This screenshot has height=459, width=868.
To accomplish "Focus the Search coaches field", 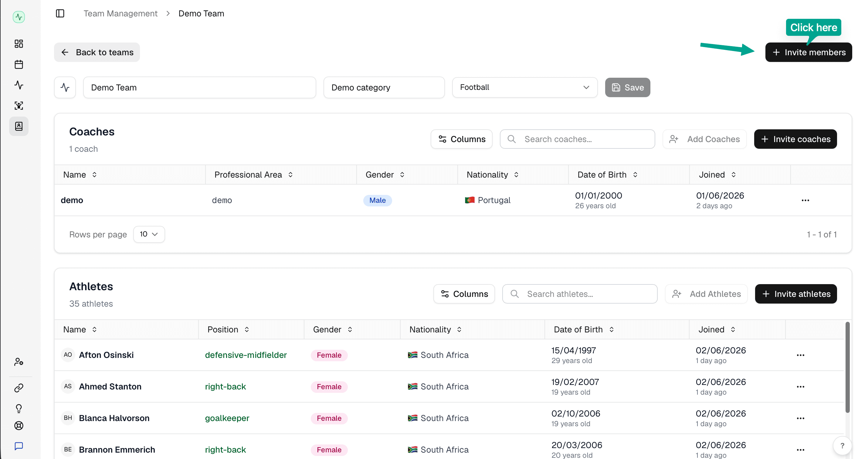I will [x=578, y=139].
